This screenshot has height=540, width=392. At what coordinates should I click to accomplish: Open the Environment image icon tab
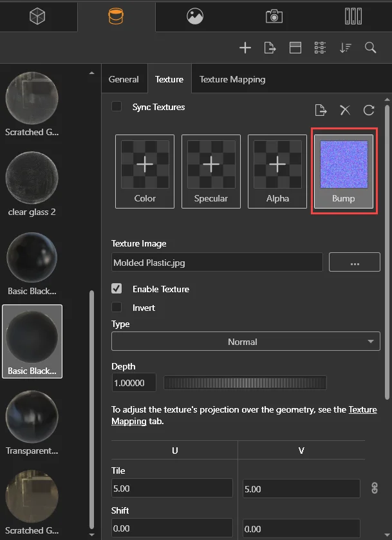click(195, 16)
